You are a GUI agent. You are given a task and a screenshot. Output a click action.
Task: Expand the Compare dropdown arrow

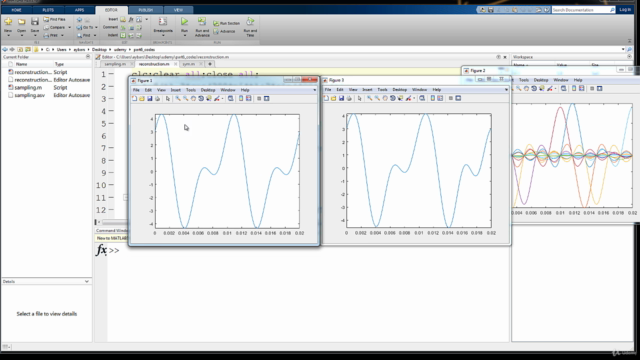69,27
